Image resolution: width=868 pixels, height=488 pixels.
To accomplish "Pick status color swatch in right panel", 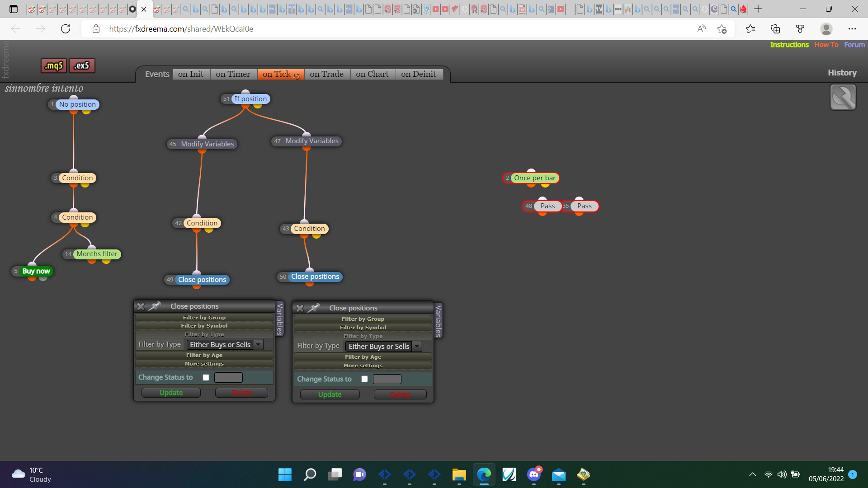I will pos(387,379).
